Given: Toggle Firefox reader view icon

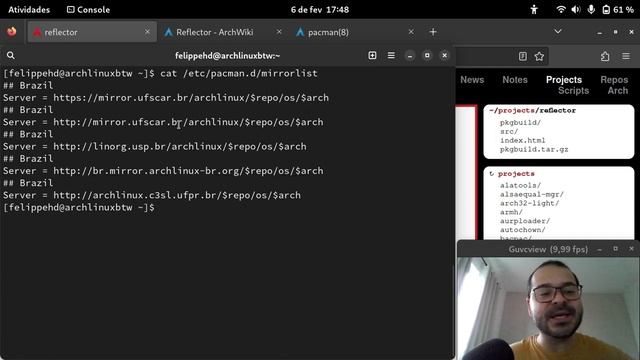Looking at the screenshot, I should pyautogui.click(x=522, y=56).
